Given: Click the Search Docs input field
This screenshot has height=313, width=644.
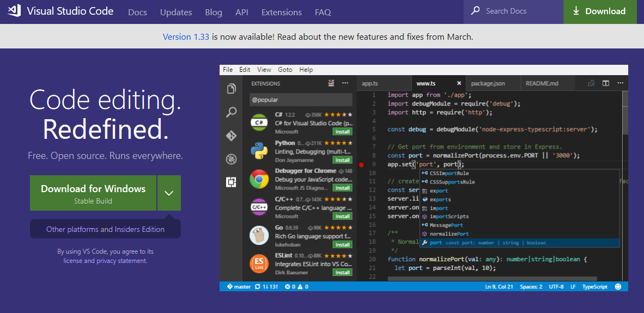Looking at the screenshot, I should click(x=513, y=11).
